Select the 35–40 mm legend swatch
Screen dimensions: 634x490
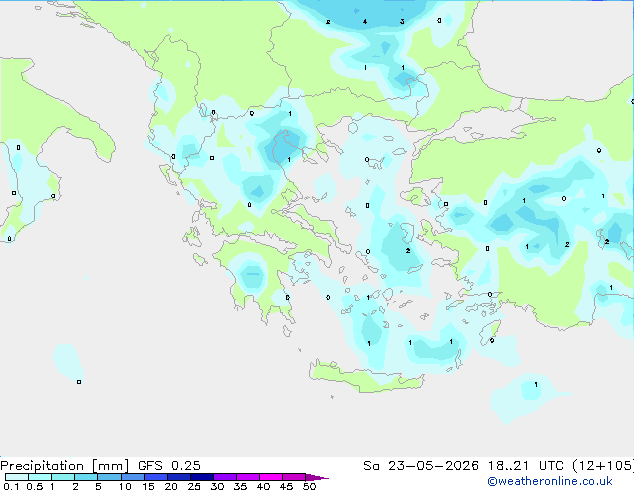pyautogui.click(x=247, y=477)
